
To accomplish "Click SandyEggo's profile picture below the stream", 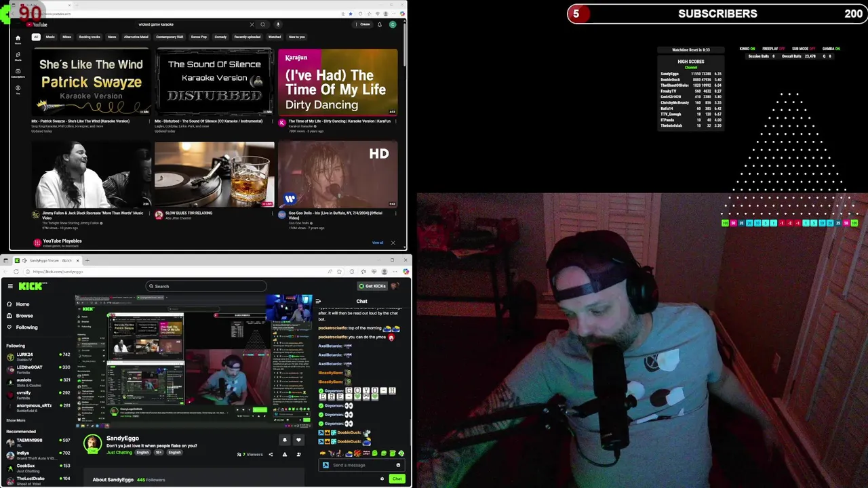I will tap(92, 444).
